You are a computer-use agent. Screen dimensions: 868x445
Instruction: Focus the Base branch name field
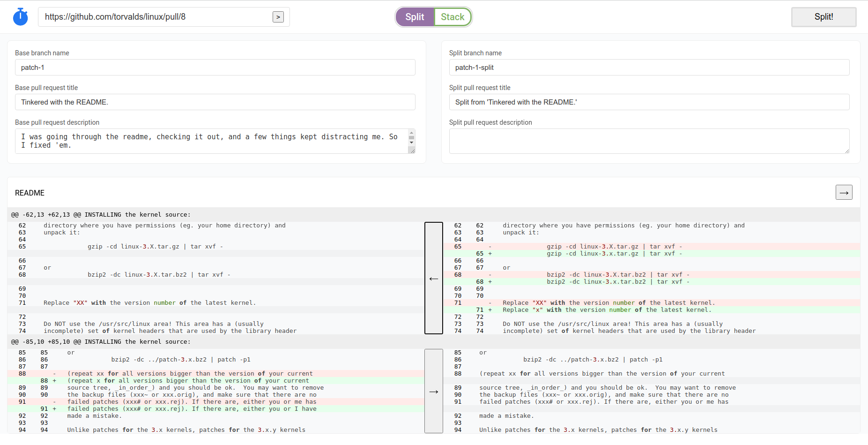point(215,68)
